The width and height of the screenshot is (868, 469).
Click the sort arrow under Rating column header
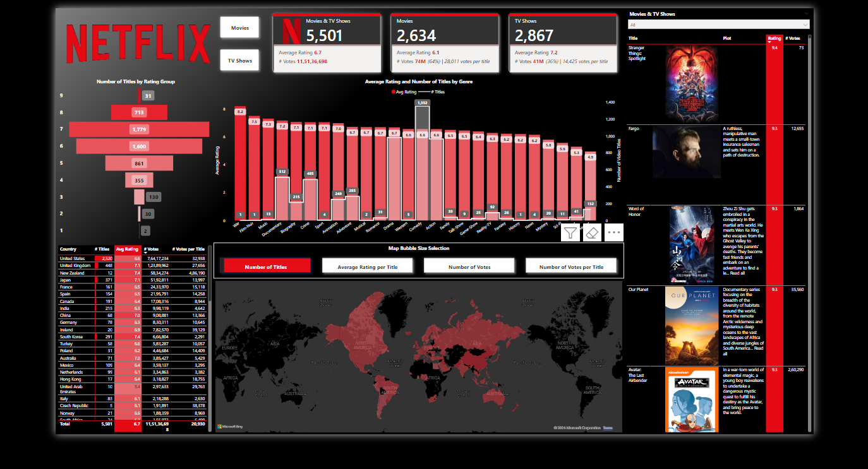(769, 42)
